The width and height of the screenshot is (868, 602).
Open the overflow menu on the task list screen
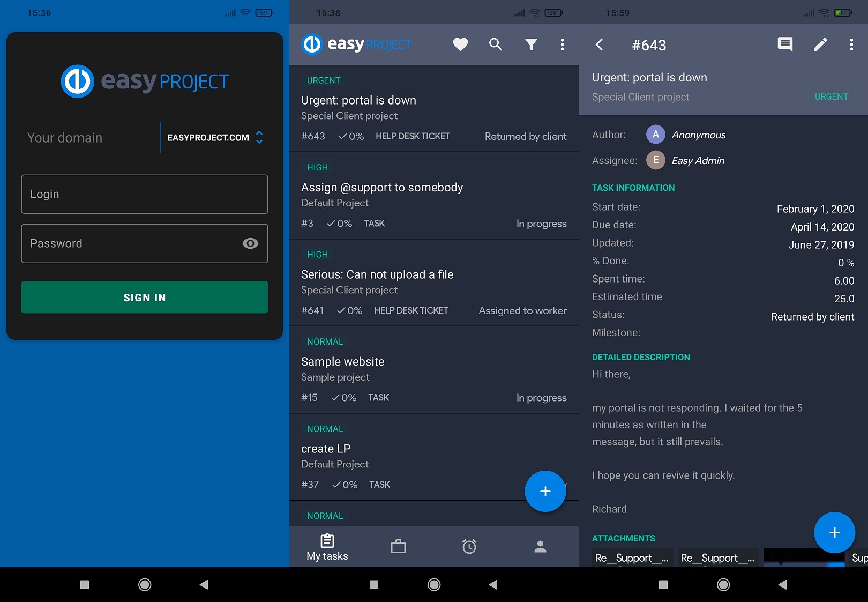[x=562, y=44]
